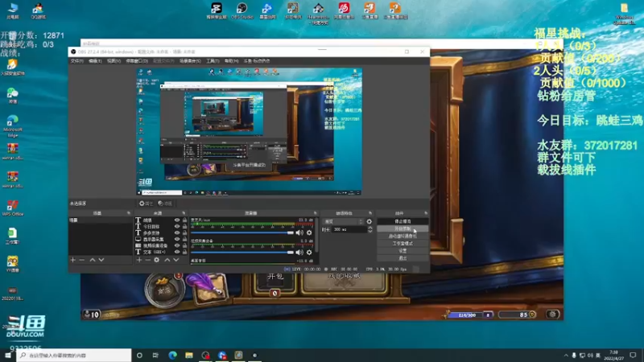644x362 pixels.
Task: Toggle visibility of the 今日目标 source
Action: coord(177,227)
